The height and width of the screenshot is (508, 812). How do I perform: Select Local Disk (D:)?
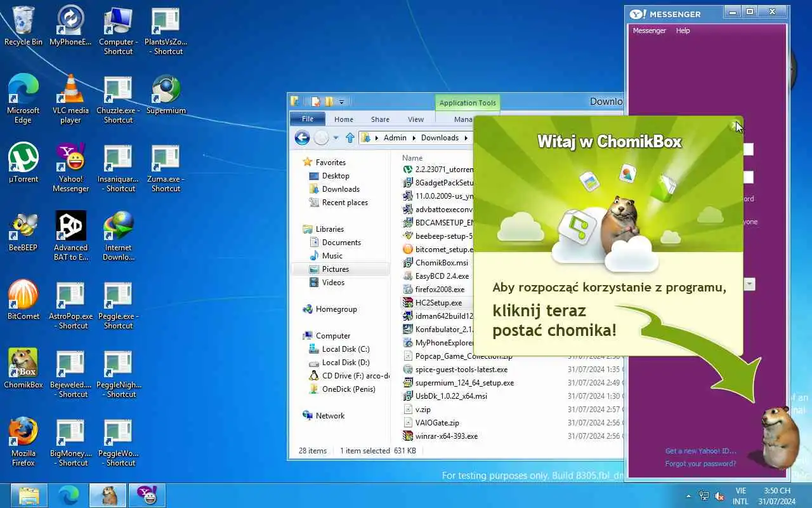pyautogui.click(x=345, y=363)
